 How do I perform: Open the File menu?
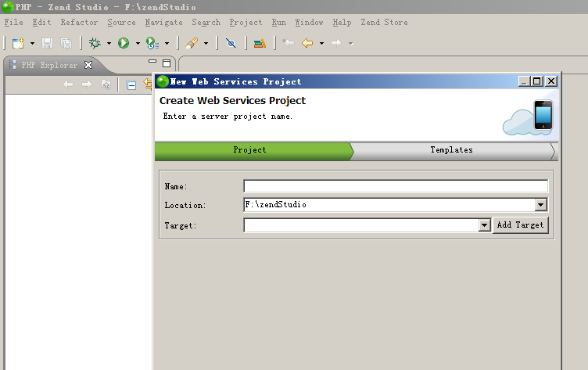coord(14,23)
